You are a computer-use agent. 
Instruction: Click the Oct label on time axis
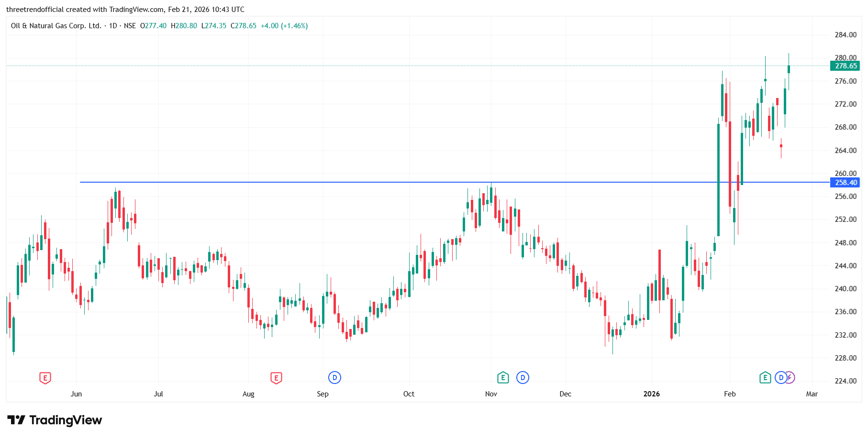[409, 394]
